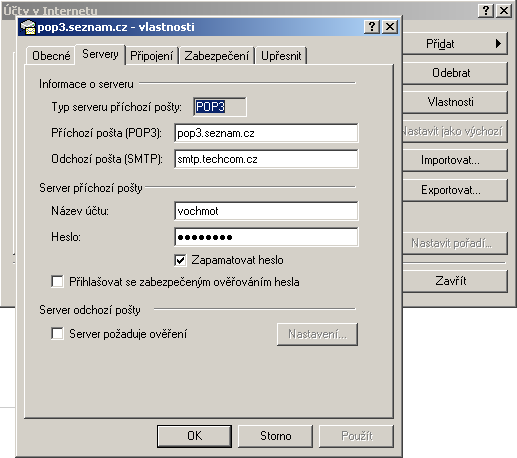Click the mail account icon in title bar
Screen dimensions: 517x458
tap(28, 27)
